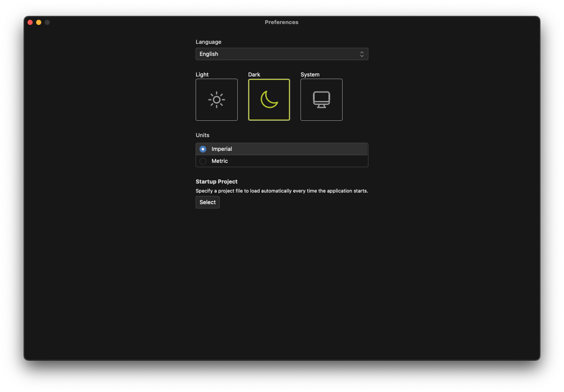Click the up-down chevron on Language selector
This screenshot has height=392, width=564.
tap(362, 54)
